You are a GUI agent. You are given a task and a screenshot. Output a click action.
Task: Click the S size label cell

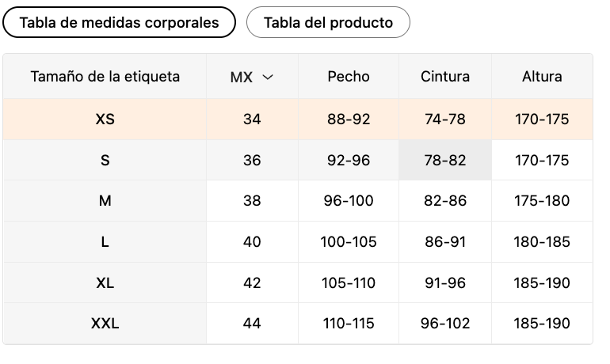105,160
